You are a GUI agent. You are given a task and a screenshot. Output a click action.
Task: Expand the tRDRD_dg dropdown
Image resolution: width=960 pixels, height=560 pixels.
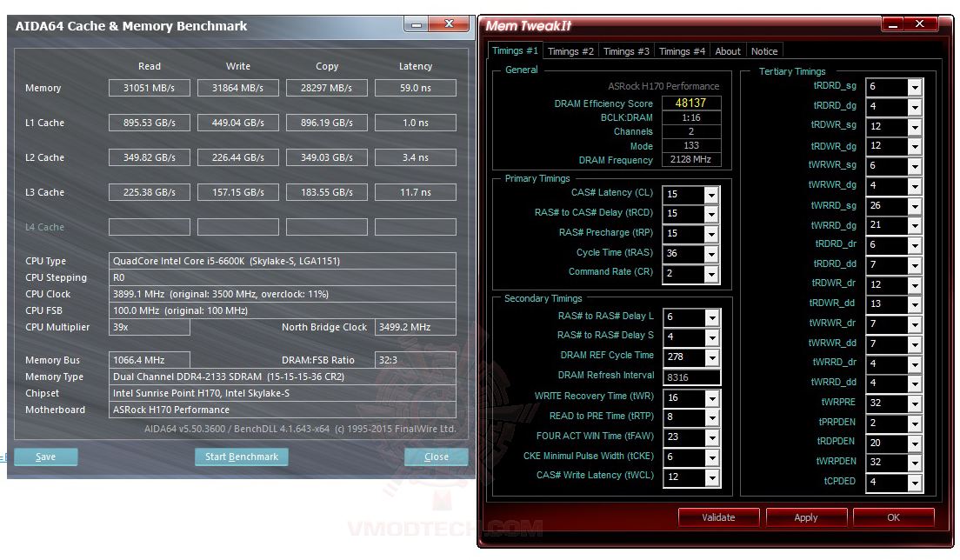click(x=915, y=108)
